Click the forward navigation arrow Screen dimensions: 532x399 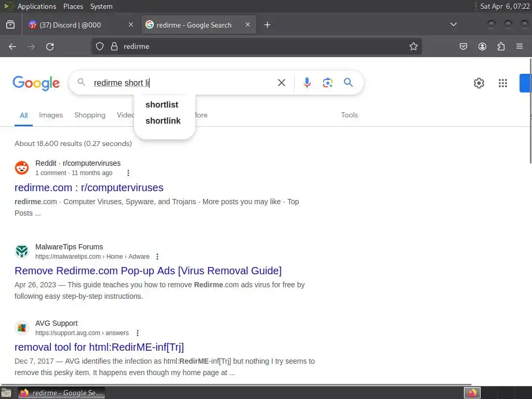pyautogui.click(x=31, y=46)
